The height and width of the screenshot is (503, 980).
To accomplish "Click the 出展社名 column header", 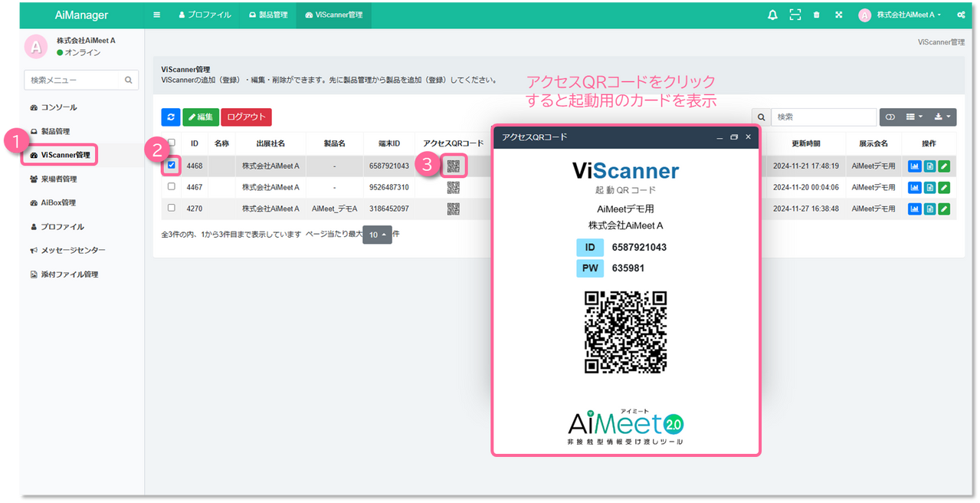I will (x=270, y=143).
